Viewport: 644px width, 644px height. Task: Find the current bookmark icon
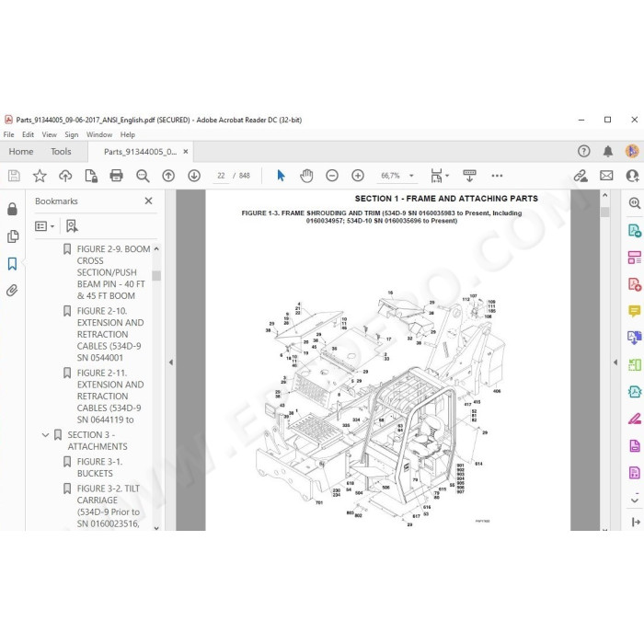72,226
